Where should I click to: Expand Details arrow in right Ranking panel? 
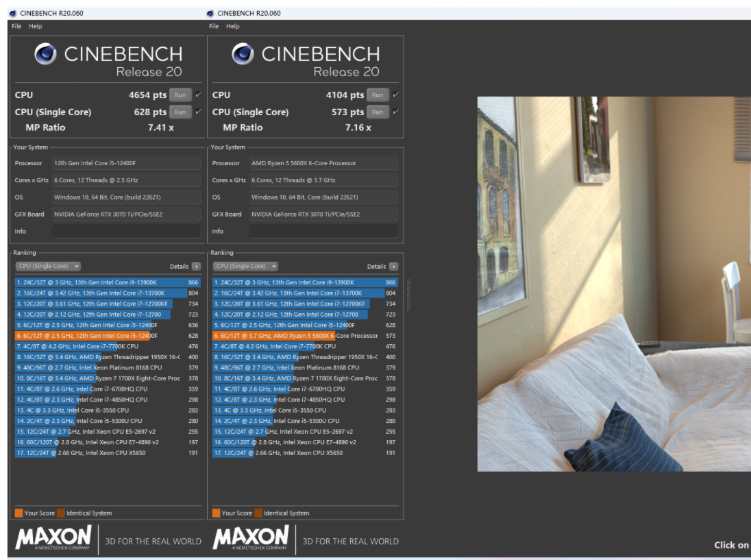[393, 267]
